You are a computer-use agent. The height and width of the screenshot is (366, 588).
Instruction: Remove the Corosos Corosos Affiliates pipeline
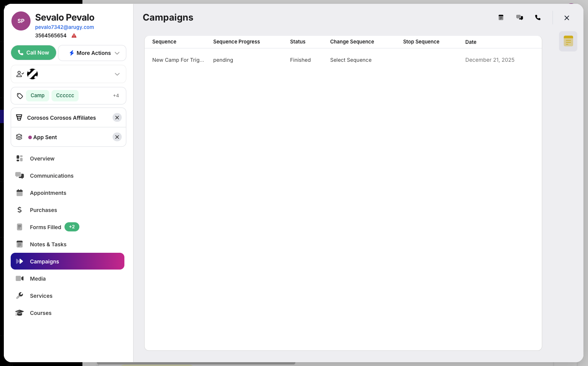117,117
